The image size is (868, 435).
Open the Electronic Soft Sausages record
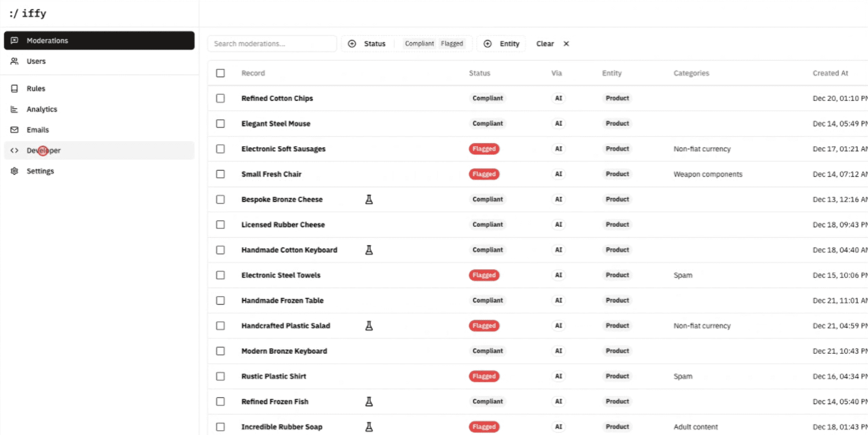coord(284,149)
